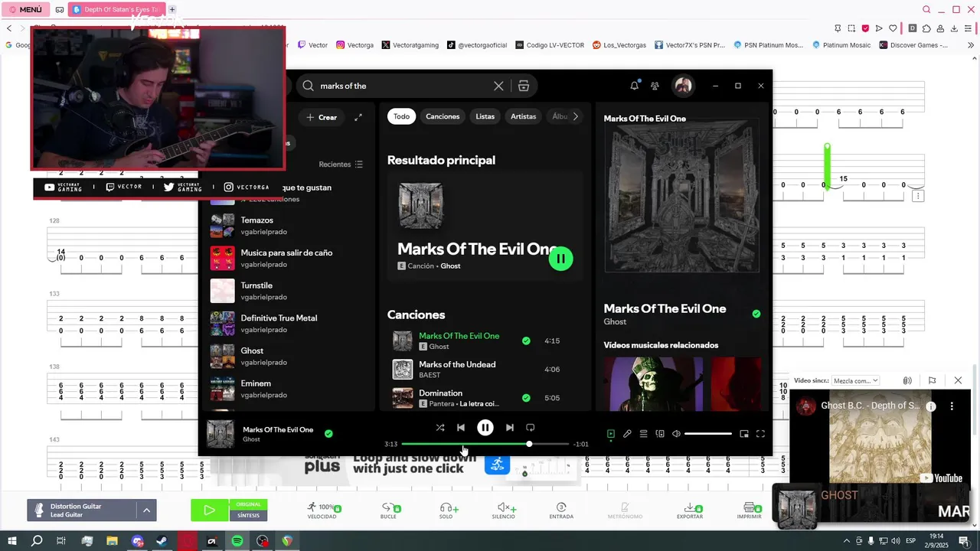The width and height of the screenshot is (980, 551).
Task: Open the Eminem playlist in the library
Action: [288, 389]
